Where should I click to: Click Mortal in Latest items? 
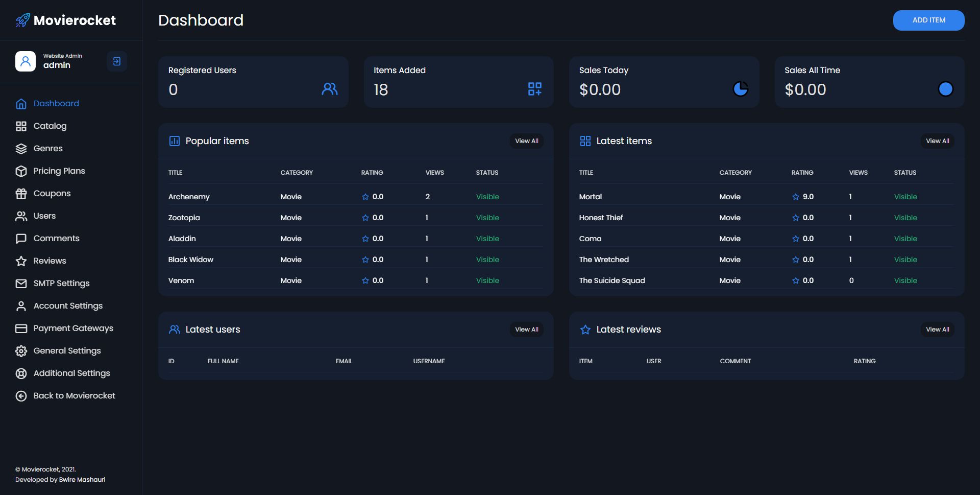591,197
